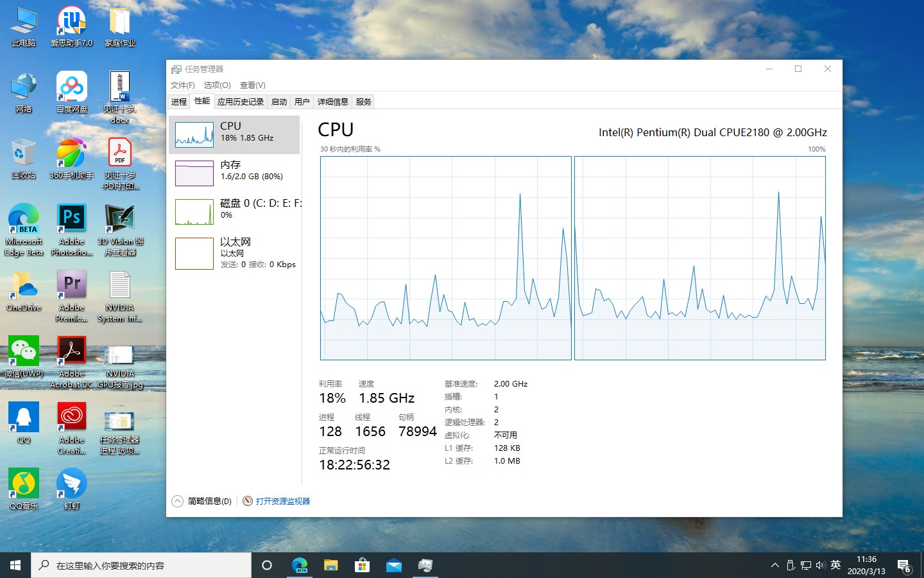The height and width of the screenshot is (578, 924).
Task: Open Cortana circle button on taskbar
Action: click(x=267, y=565)
